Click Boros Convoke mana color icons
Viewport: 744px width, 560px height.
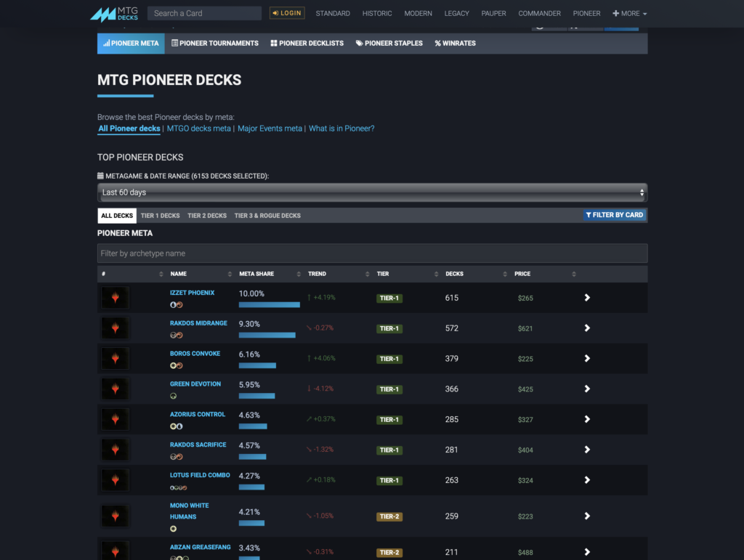[176, 365]
